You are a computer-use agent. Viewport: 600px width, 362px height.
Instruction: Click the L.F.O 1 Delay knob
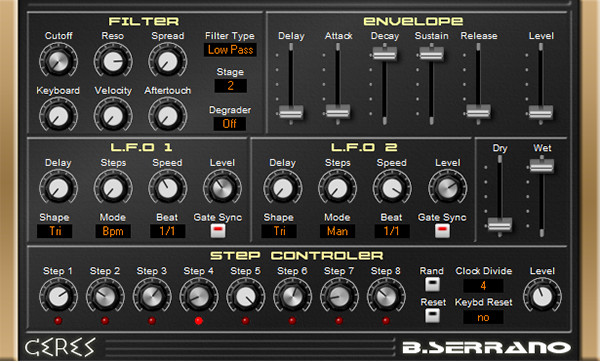coord(58,188)
